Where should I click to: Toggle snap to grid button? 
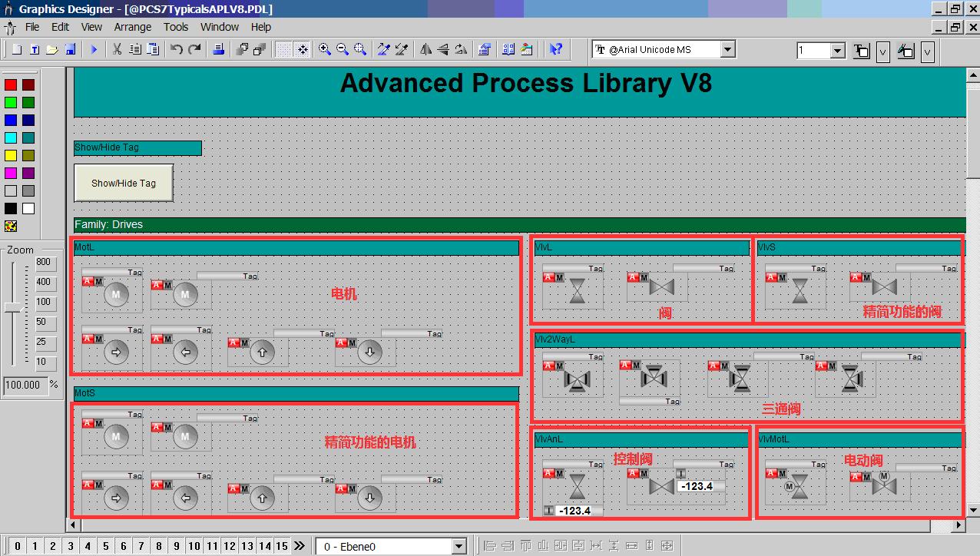pos(303,49)
